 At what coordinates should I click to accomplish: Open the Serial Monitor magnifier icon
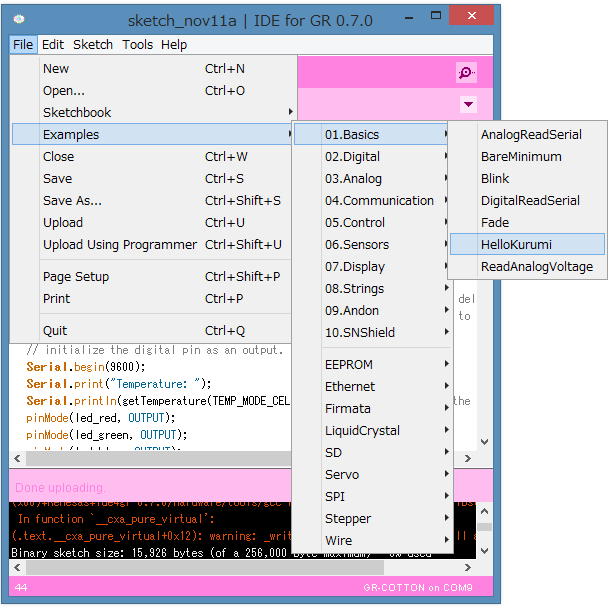[x=466, y=72]
